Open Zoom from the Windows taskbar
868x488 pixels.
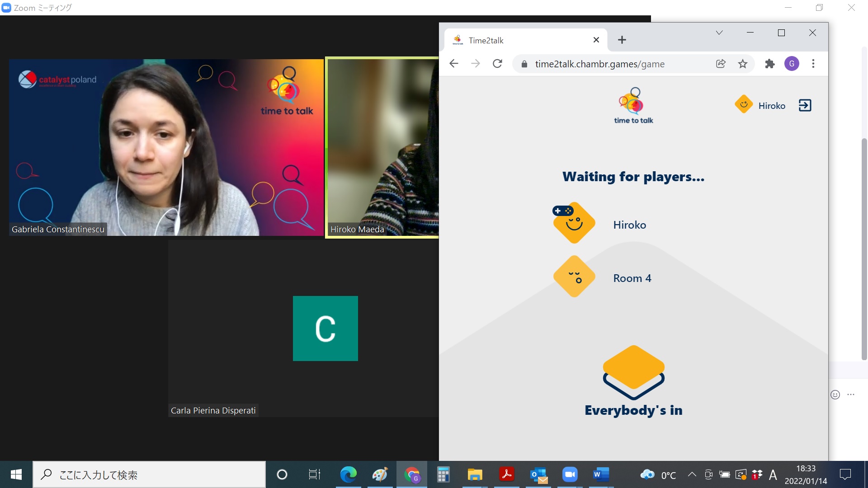click(570, 474)
